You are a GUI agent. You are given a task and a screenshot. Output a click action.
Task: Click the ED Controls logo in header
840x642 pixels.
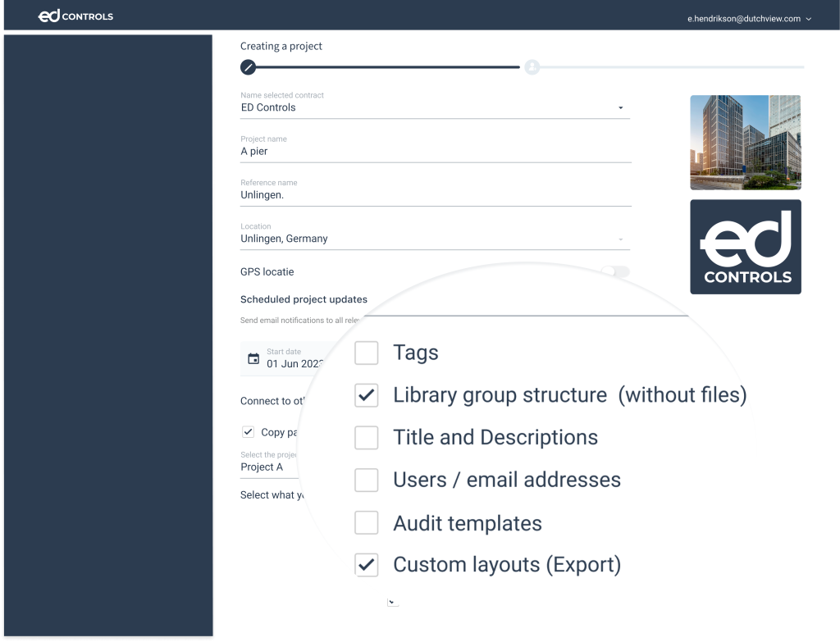[x=75, y=16]
